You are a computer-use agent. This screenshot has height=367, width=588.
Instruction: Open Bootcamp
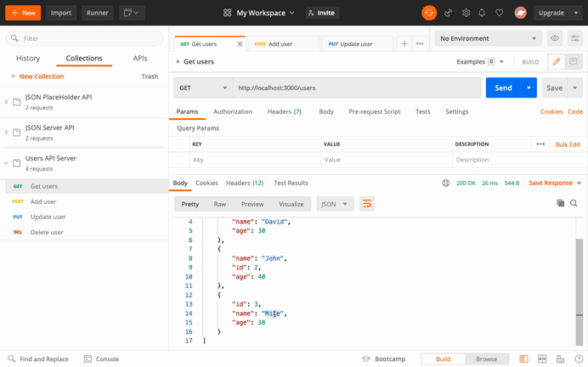[x=383, y=359]
